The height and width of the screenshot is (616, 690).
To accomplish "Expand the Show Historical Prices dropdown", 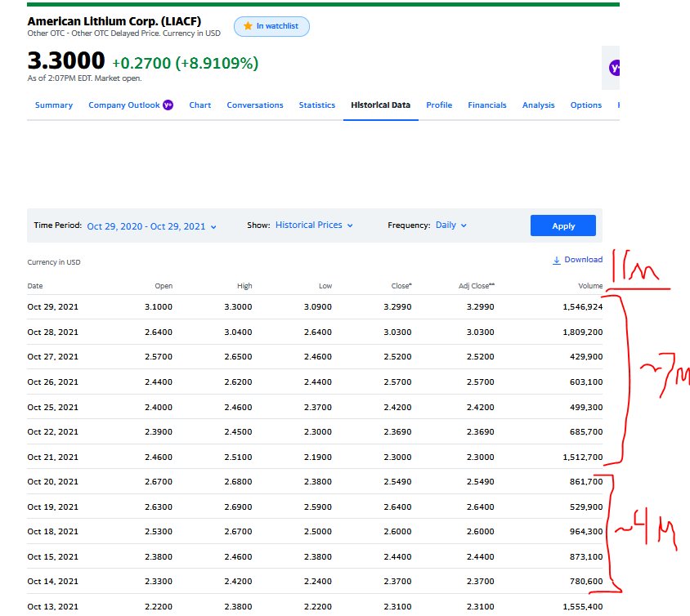I will point(314,225).
